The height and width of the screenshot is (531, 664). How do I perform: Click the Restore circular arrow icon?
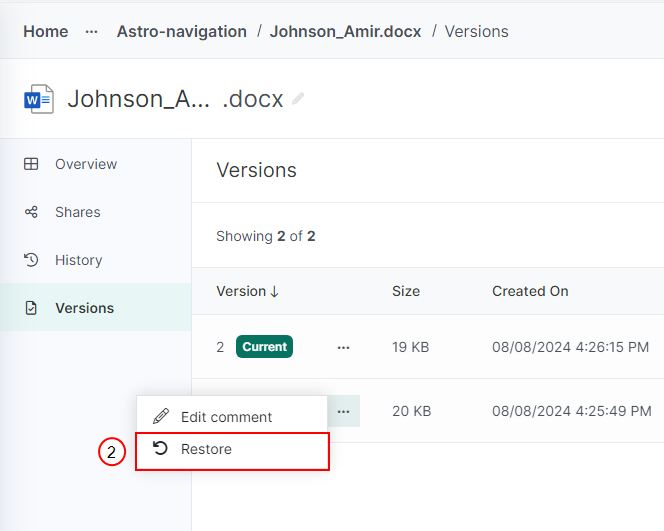click(x=160, y=448)
